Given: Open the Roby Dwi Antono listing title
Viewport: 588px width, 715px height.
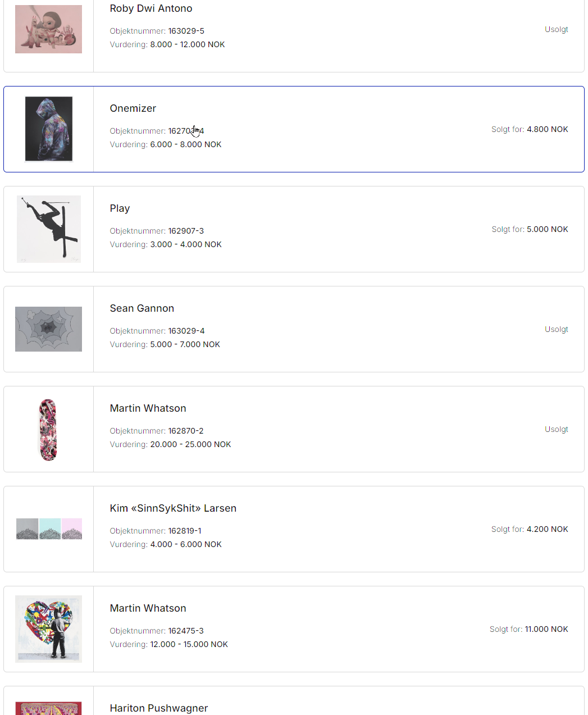Looking at the screenshot, I should [151, 8].
